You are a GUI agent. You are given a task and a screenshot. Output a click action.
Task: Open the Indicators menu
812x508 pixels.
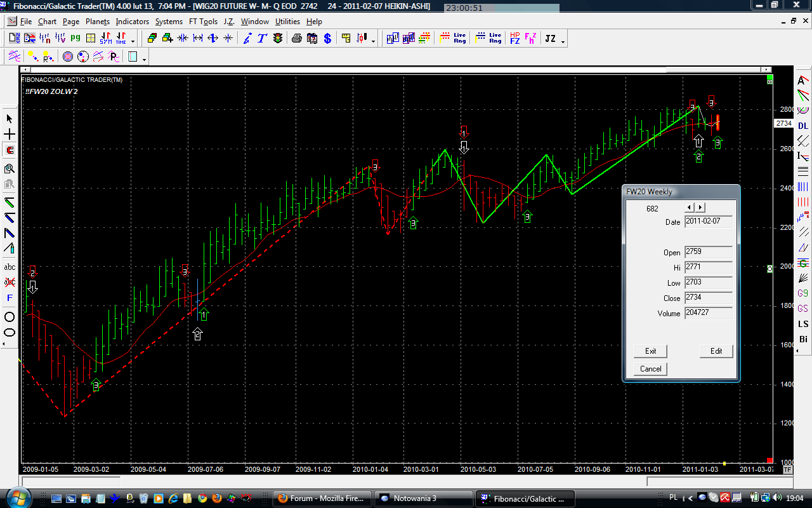[x=132, y=22]
